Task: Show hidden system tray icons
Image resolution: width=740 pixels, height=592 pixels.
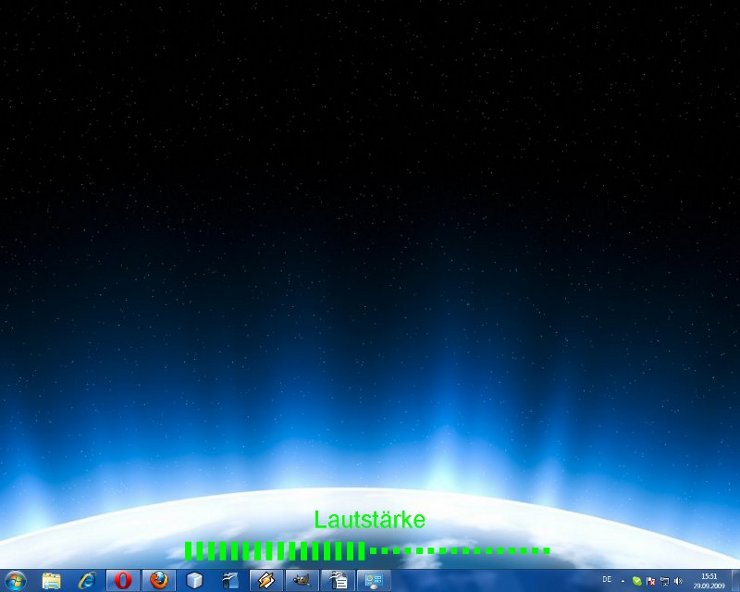Action: pos(623,581)
